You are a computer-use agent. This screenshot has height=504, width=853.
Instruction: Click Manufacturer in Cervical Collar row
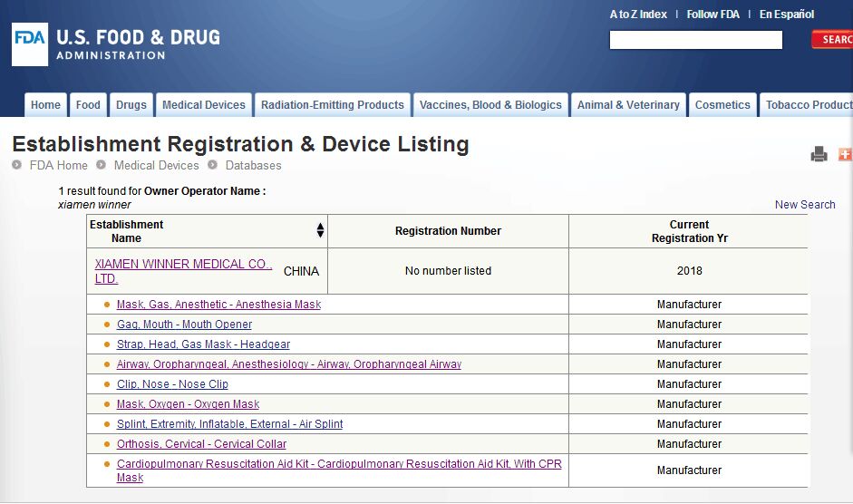tap(689, 444)
